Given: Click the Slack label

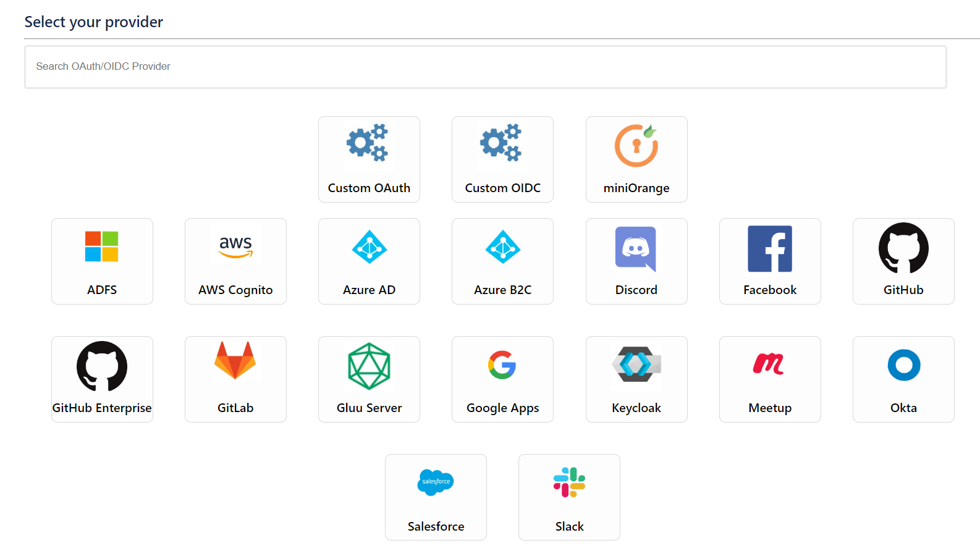Looking at the screenshot, I should click(569, 526).
